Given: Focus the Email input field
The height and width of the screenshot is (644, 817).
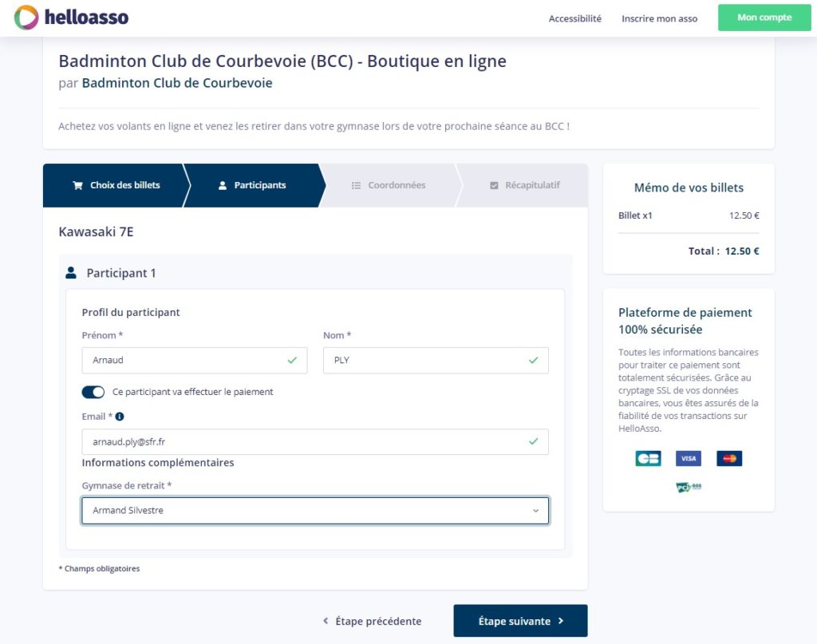Looking at the screenshot, I should [315, 442].
